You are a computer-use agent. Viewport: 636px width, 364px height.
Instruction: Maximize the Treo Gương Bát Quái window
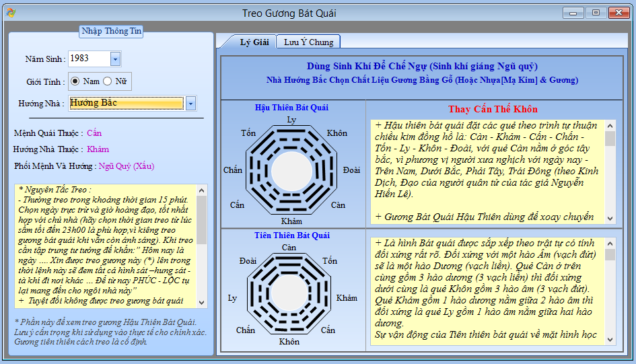[x=596, y=12]
